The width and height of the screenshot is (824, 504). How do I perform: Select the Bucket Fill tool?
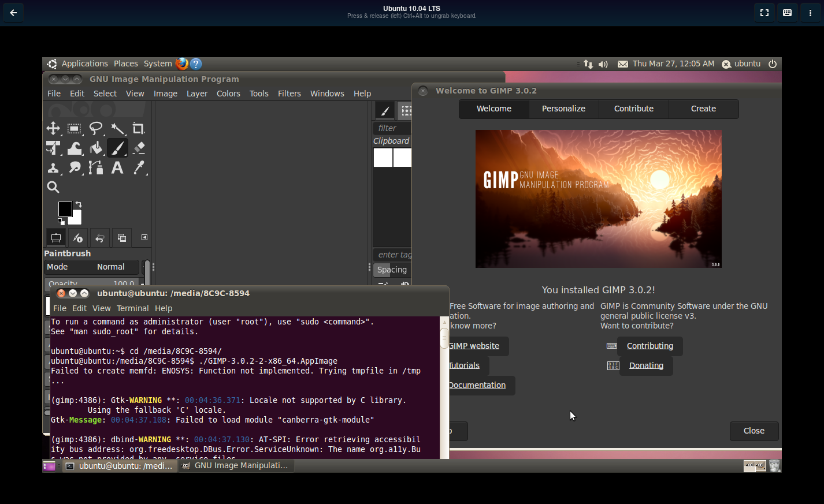[96, 148]
